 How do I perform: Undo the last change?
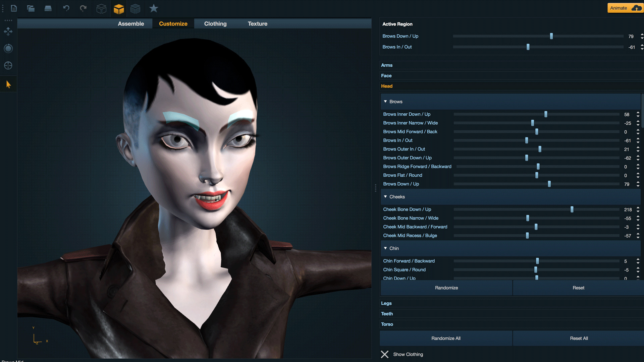pyautogui.click(x=66, y=8)
